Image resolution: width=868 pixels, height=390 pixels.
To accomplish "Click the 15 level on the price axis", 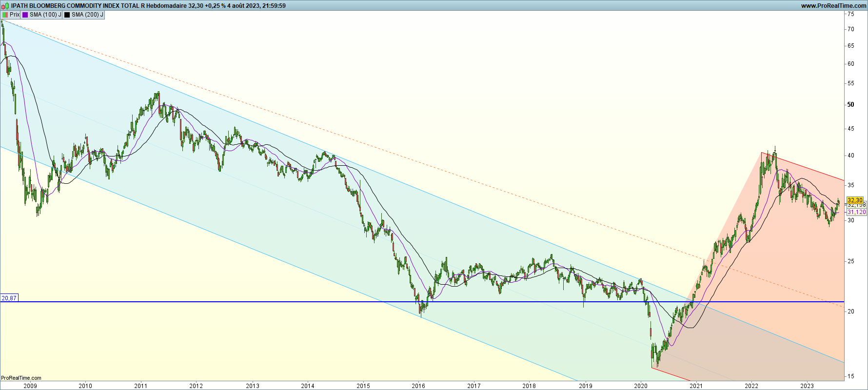I will coord(851,376).
